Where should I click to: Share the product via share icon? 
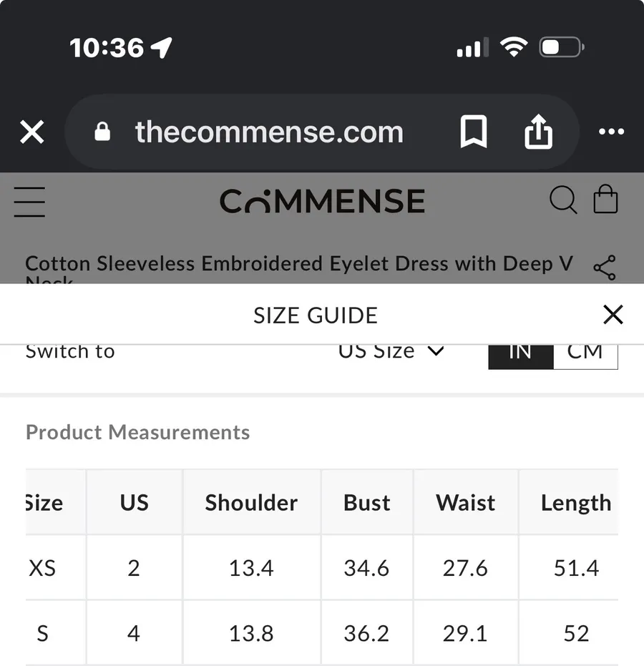(x=605, y=268)
